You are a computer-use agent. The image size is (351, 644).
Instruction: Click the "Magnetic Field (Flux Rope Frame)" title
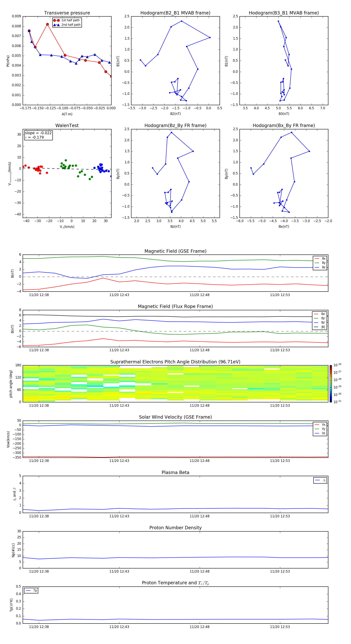175,307
